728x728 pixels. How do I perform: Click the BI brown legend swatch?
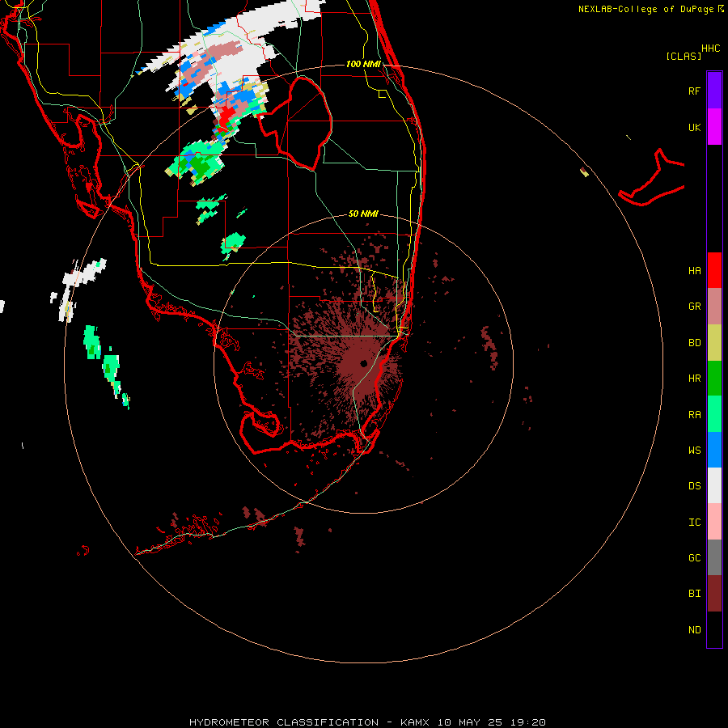click(x=714, y=594)
